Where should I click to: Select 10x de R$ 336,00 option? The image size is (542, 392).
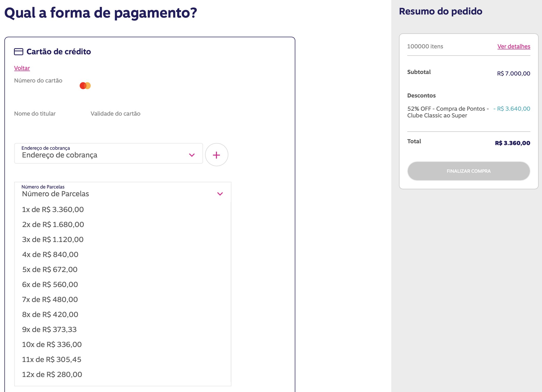122,344
